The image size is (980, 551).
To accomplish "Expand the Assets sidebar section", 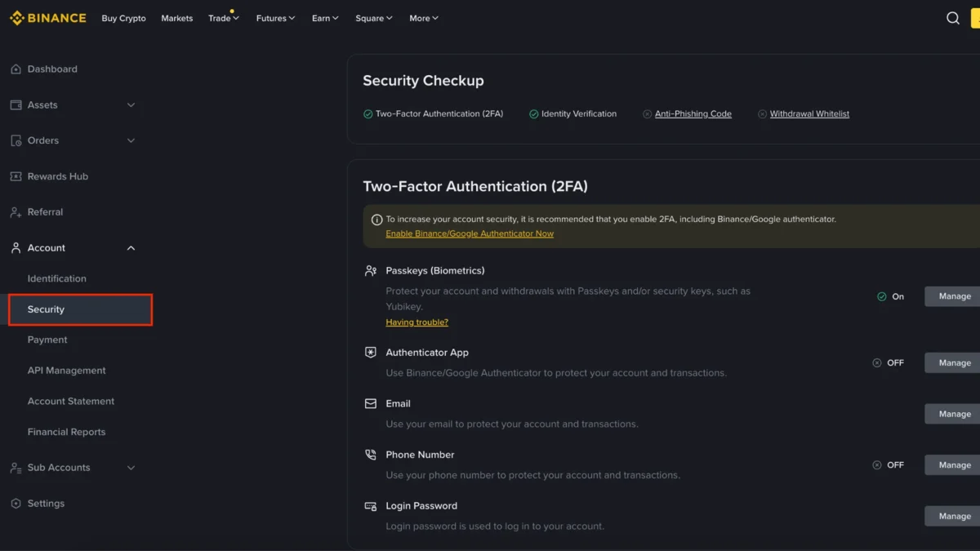I will 131,105.
